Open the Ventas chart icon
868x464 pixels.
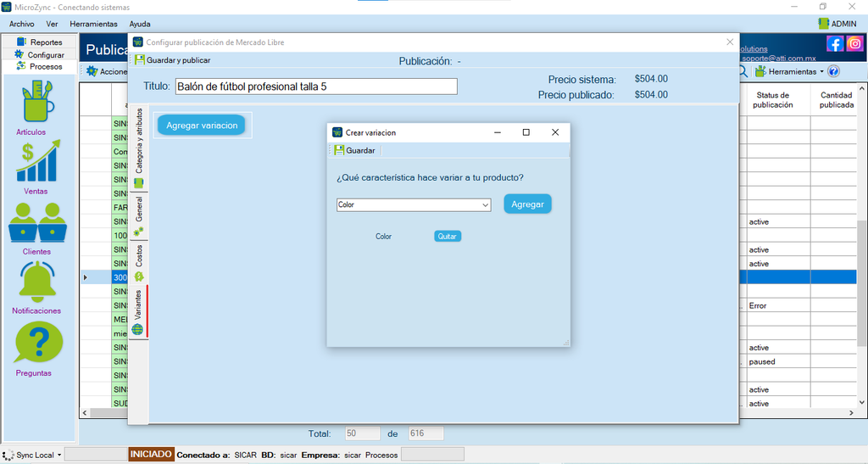[37, 161]
